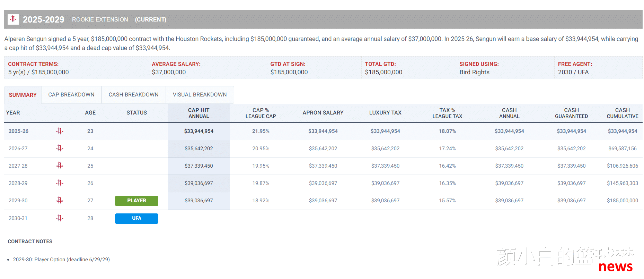
Task: Click the 15.57% league tax cell
Action: [447, 201]
